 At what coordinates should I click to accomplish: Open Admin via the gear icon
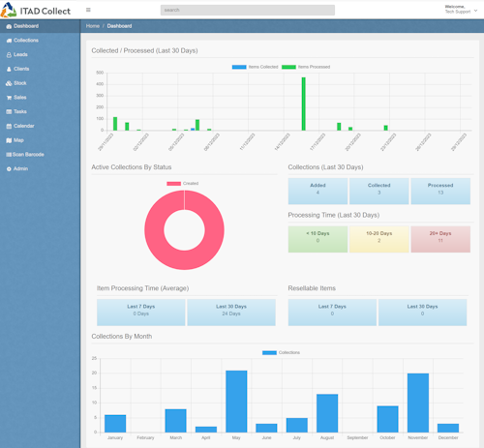click(x=9, y=169)
